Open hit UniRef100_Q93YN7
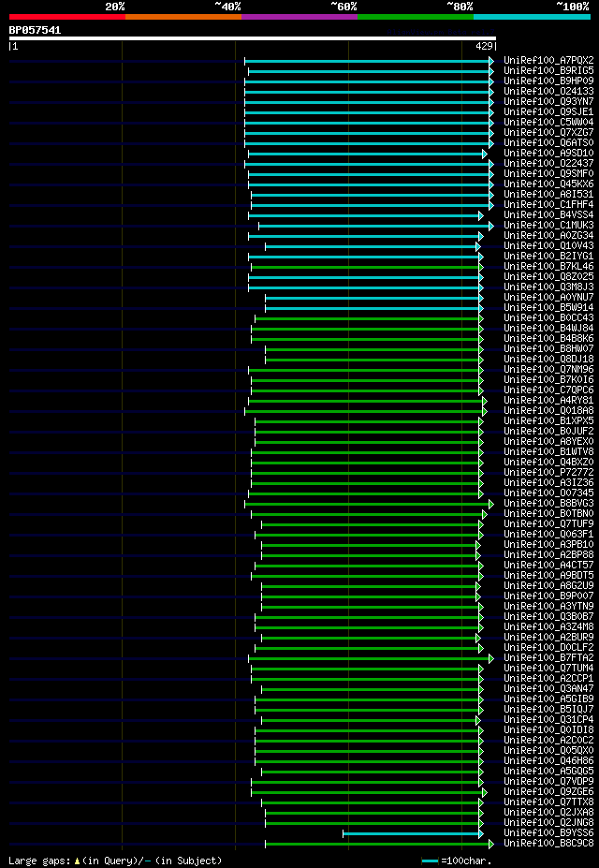 (x=548, y=102)
